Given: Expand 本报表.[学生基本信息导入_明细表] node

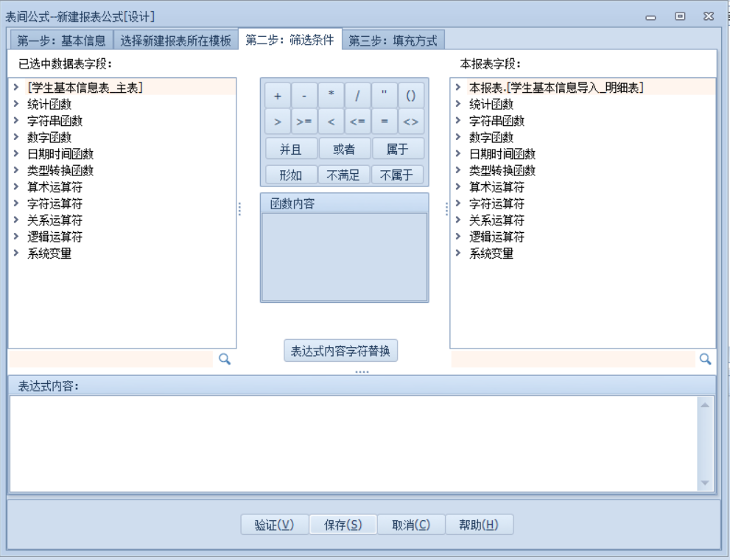Looking at the screenshot, I should click(457, 88).
